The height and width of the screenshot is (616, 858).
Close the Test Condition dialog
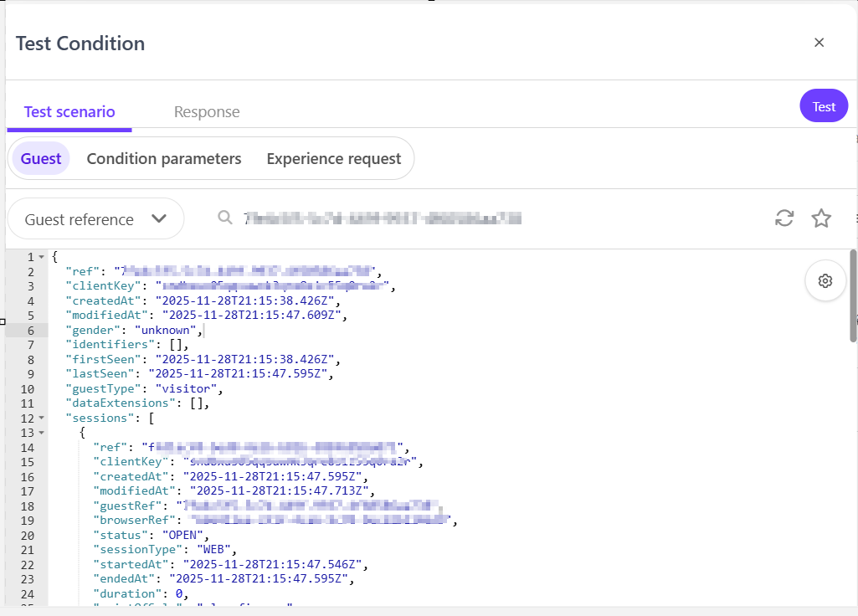pyautogui.click(x=819, y=43)
